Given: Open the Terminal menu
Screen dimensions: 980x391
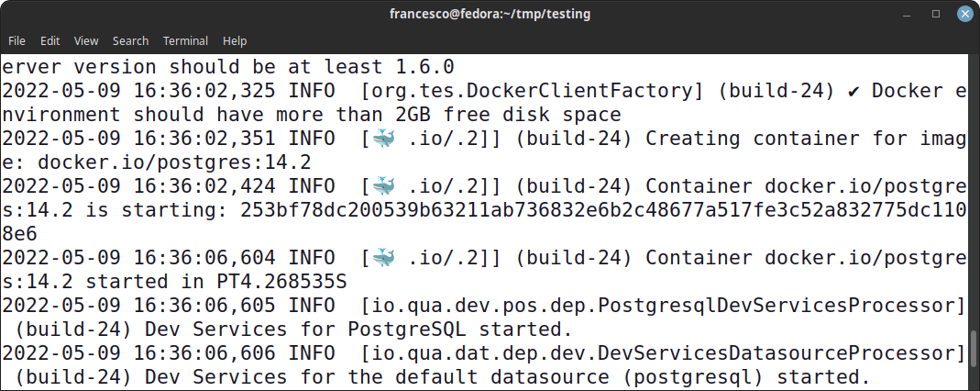Looking at the screenshot, I should tap(185, 40).
